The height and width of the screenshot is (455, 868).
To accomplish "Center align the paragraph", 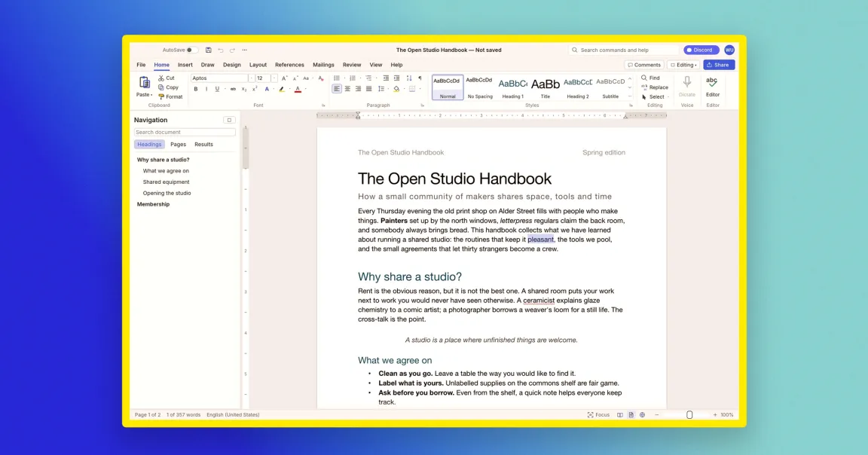I will 347,89.
